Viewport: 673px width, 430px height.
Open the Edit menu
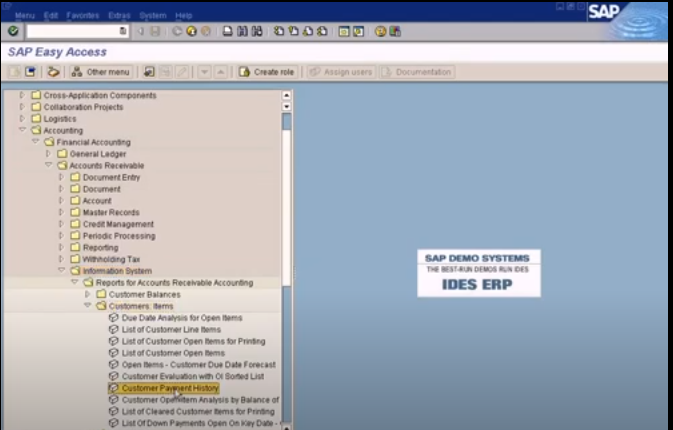point(50,15)
